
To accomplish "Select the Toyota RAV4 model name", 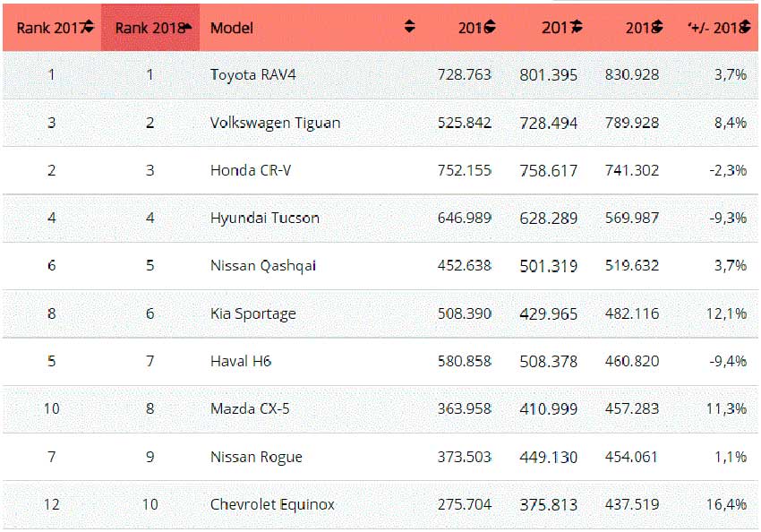I will coord(252,74).
